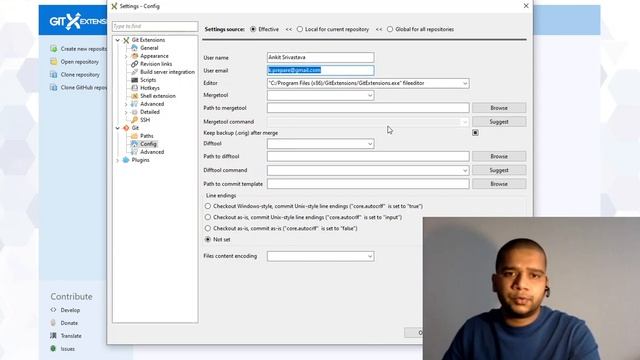This screenshot has height=360, width=640.
Task: Click the Issues bug icon under Contribute
Action: 53,349
